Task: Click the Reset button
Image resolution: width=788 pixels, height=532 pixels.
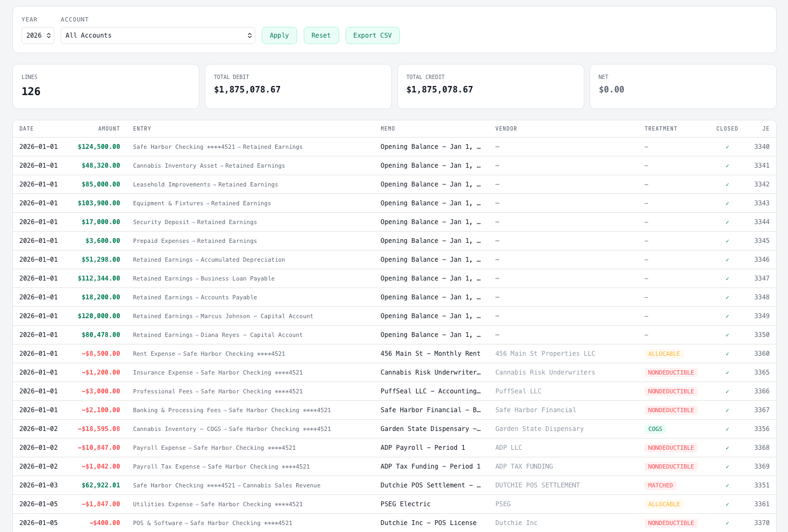Action: (x=321, y=35)
